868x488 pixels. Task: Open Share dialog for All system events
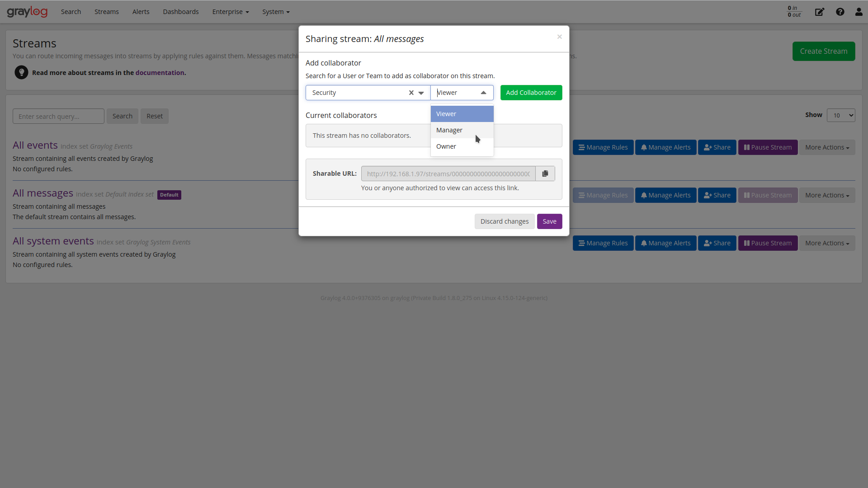pyautogui.click(x=717, y=243)
